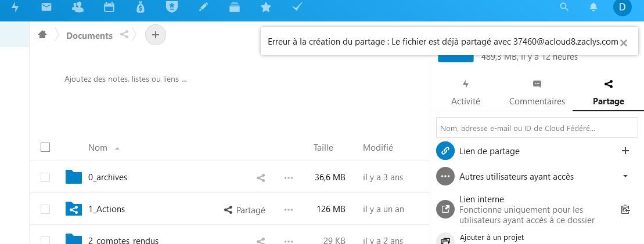This screenshot has width=644, height=244.
Task: Switch to the Activité tab
Action: pyautogui.click(x=466, y=94)
